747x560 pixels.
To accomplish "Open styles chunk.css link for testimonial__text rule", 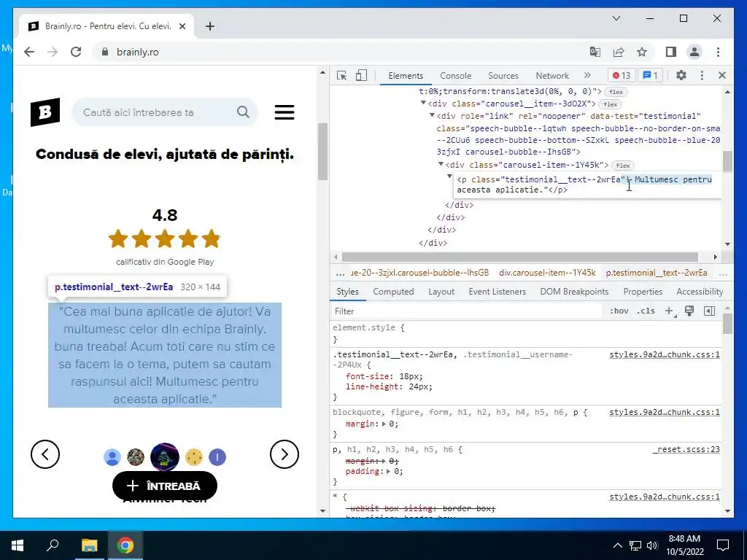I will [665, 354].
